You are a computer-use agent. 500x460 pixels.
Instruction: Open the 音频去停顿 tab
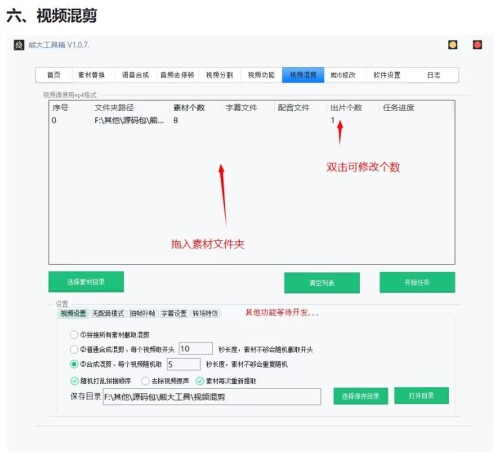pyautogui.click(x=177, y=75)
